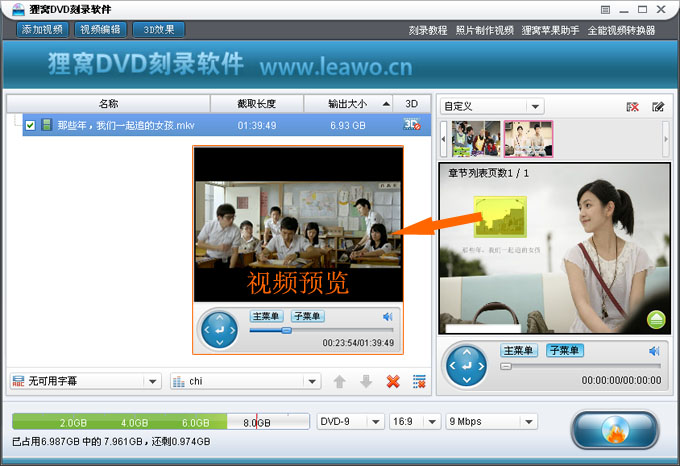Move selected video down with arrow
This screenshot has width=680, height=466.
[366, 381]
